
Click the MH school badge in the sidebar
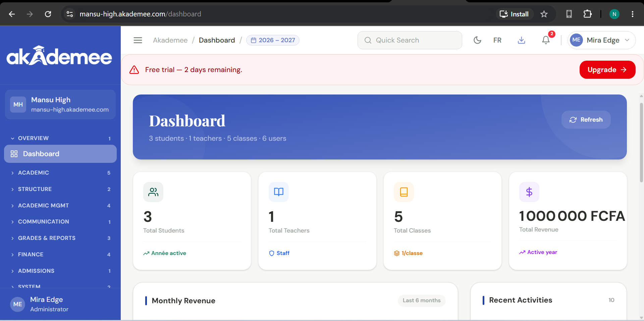click(x=18, y=105)
